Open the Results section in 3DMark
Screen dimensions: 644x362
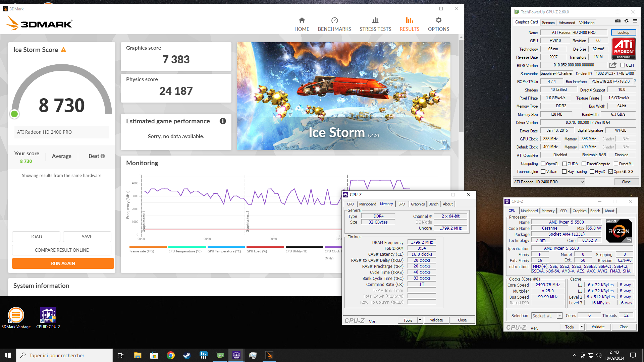tap(409, 24)
